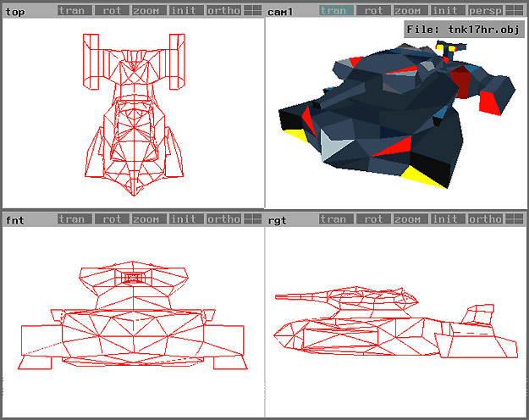Click the 'rgt' viewport name label

pyautogui.click(x=277, y=221)
